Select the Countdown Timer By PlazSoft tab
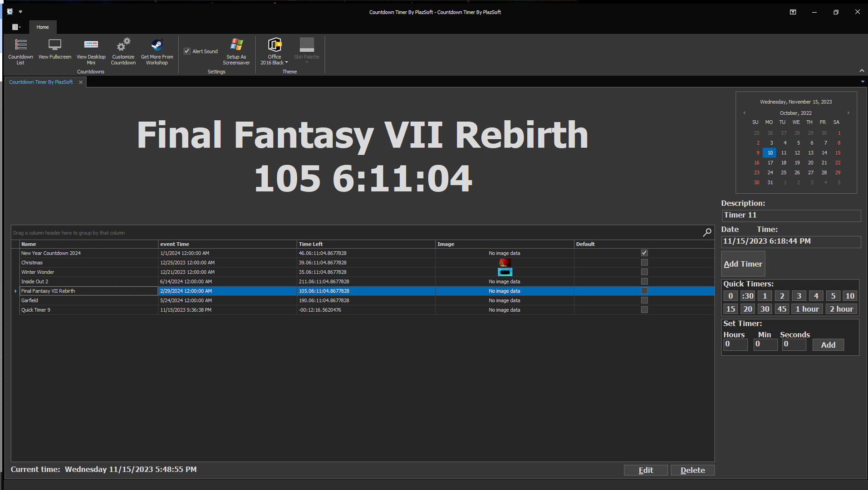 pyautogui.click(x=40, y=82)
